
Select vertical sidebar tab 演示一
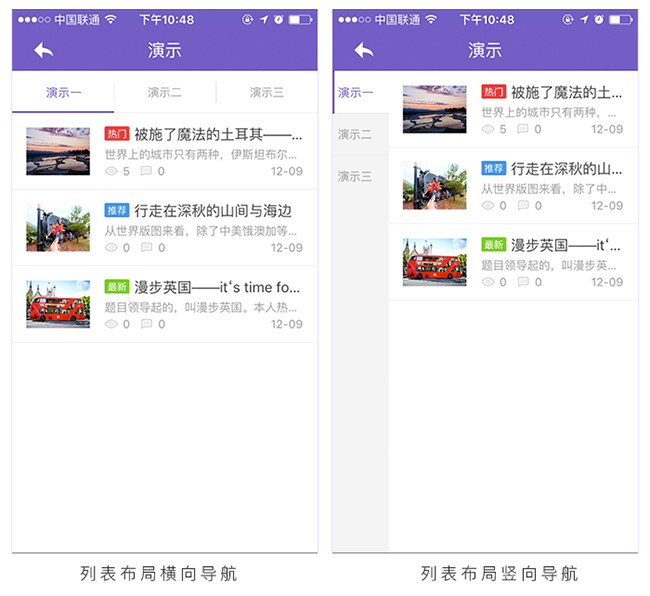355,93
